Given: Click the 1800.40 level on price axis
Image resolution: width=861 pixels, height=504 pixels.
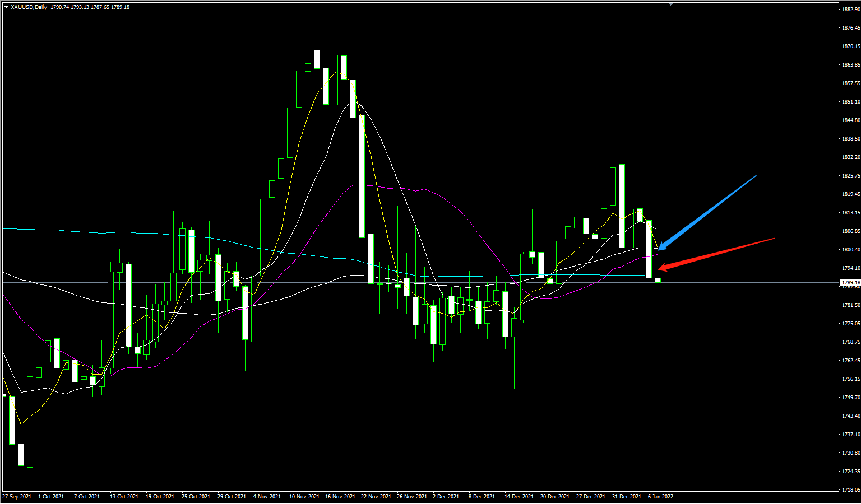Looking at the screenshot, I should (x=850, y=250).
